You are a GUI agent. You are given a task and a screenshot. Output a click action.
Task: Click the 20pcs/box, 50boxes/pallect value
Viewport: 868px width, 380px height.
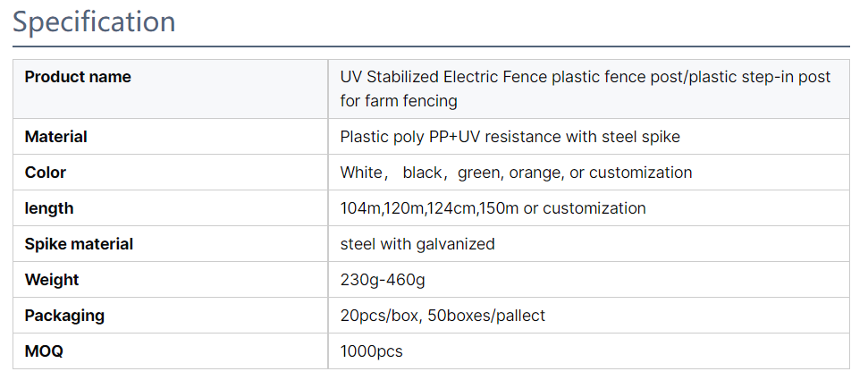pyautogui.click(x=442, y=316)
